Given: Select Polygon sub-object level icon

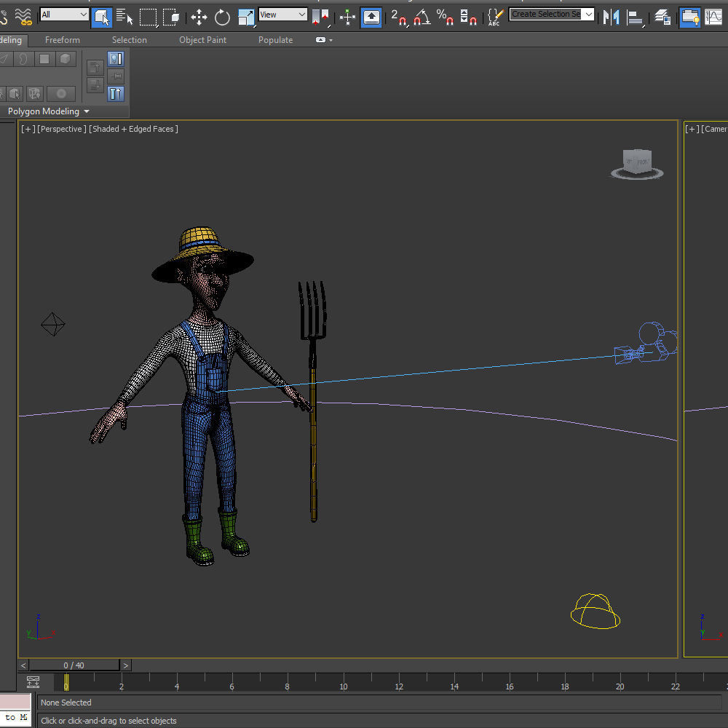Looking at the screenshot, I should (x=44, y=58).
